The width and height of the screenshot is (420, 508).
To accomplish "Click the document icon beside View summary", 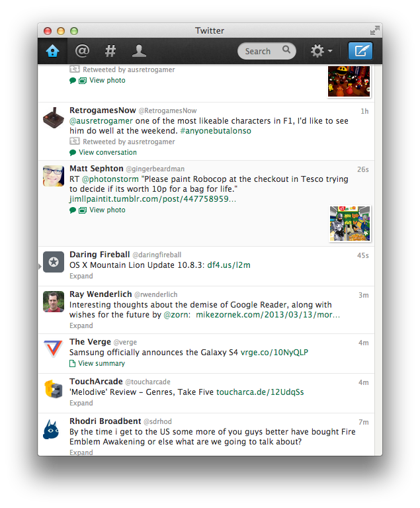I will (x=72, y=364).
